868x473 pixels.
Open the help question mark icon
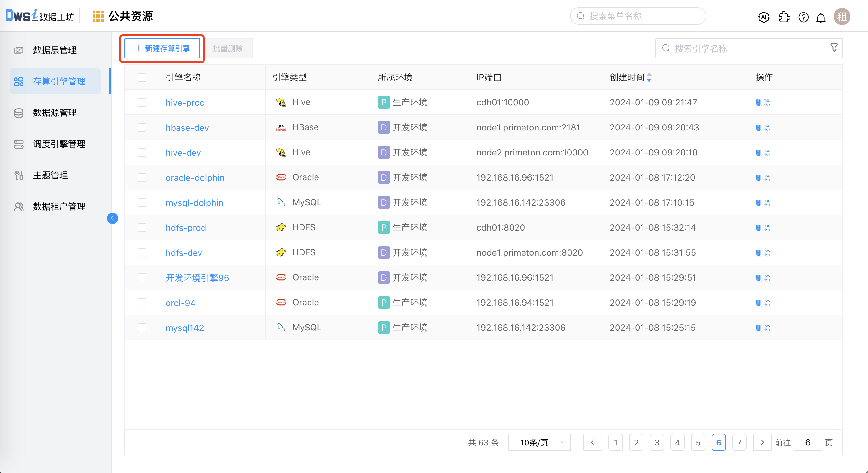point(803,17)
